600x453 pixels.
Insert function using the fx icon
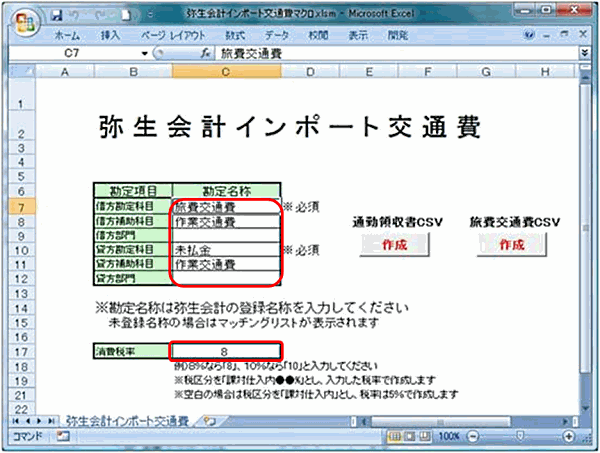pos(205,53)
